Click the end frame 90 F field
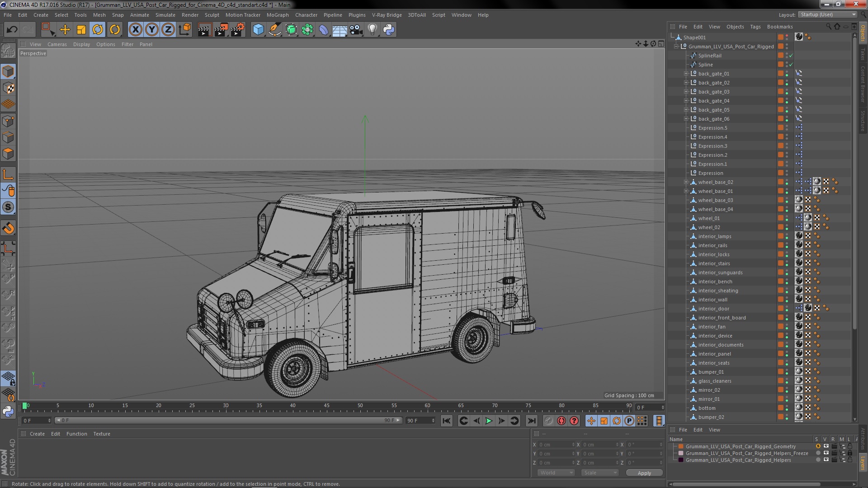Image resolution: width=868 pixels, height=488 pixels. (420, 421)
